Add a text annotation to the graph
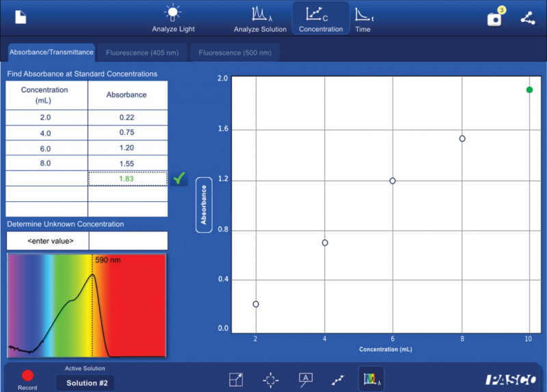The height and width of the screenshot is (392, 547). point(306,380)
